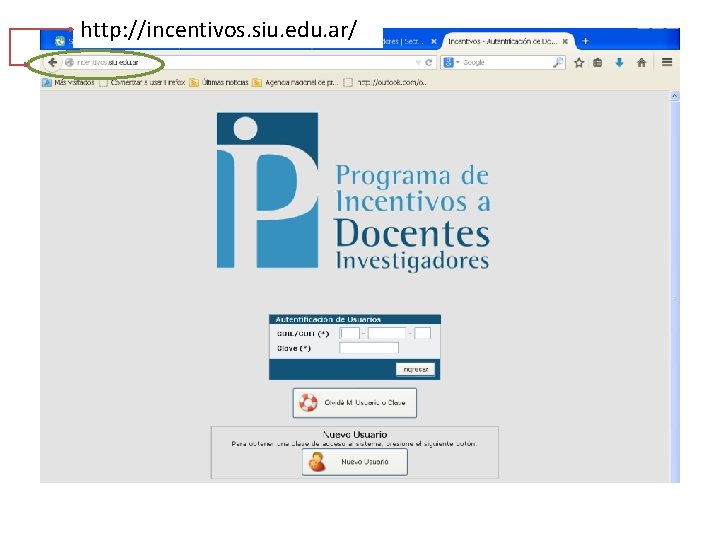The image size is (720, 540).
Task: Click the Clave password field
Action: pyautogui.click(x=369, y=348)
